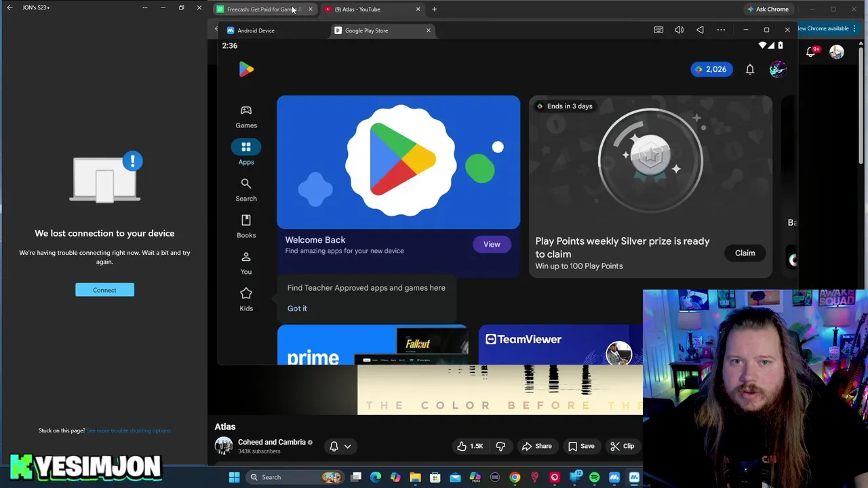868x488 pixels.
Task: Click Ask Chrome button
Action: (768, 9)
